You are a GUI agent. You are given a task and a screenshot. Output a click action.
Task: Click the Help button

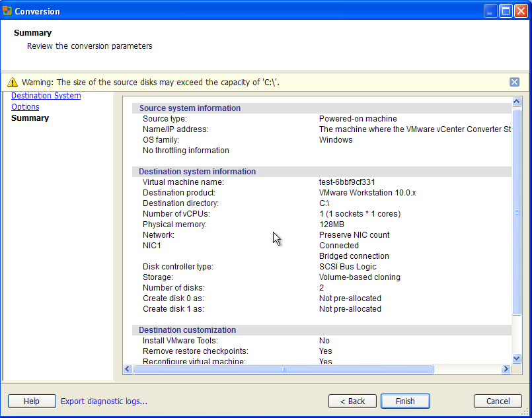[x=32, y=401]
